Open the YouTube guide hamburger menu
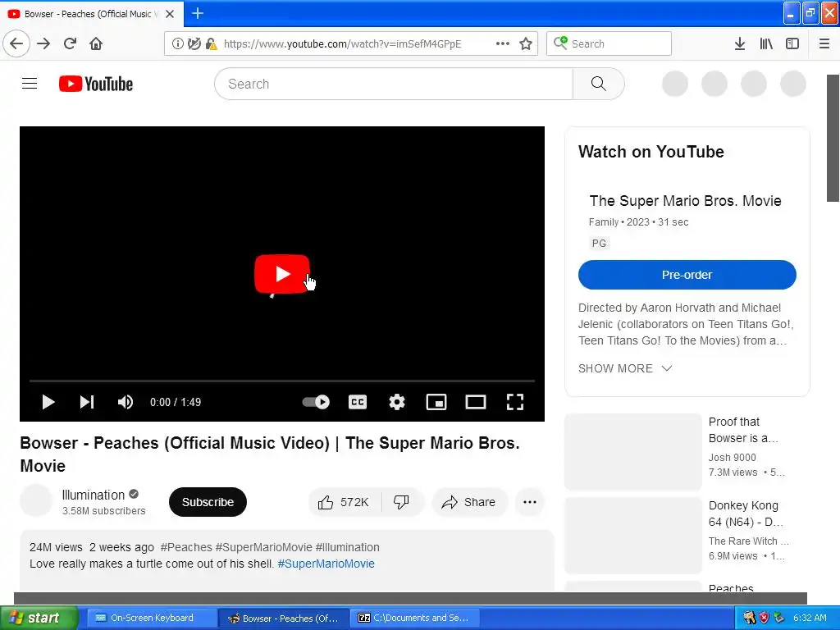The height and width of the screenshot is (630, 840). 30,84
